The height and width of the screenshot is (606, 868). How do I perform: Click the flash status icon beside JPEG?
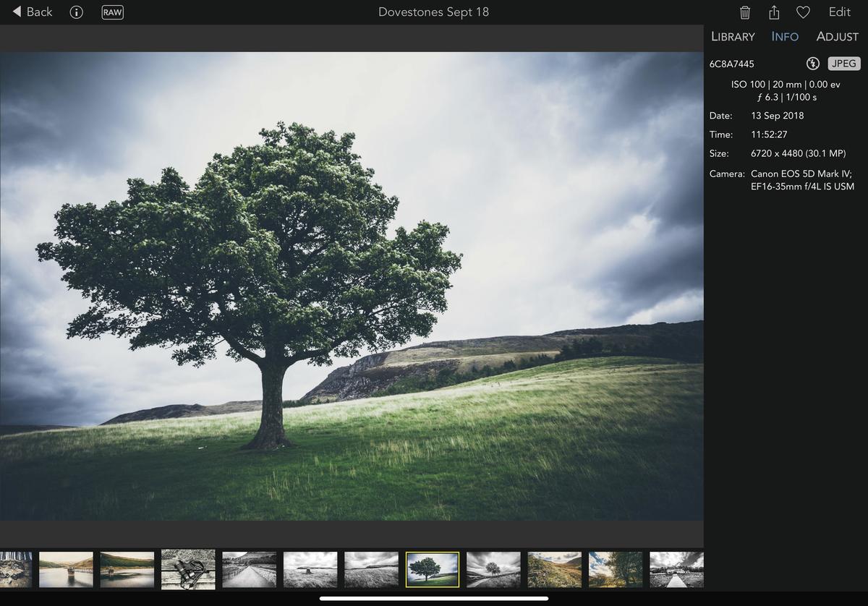tap(813, 64)
